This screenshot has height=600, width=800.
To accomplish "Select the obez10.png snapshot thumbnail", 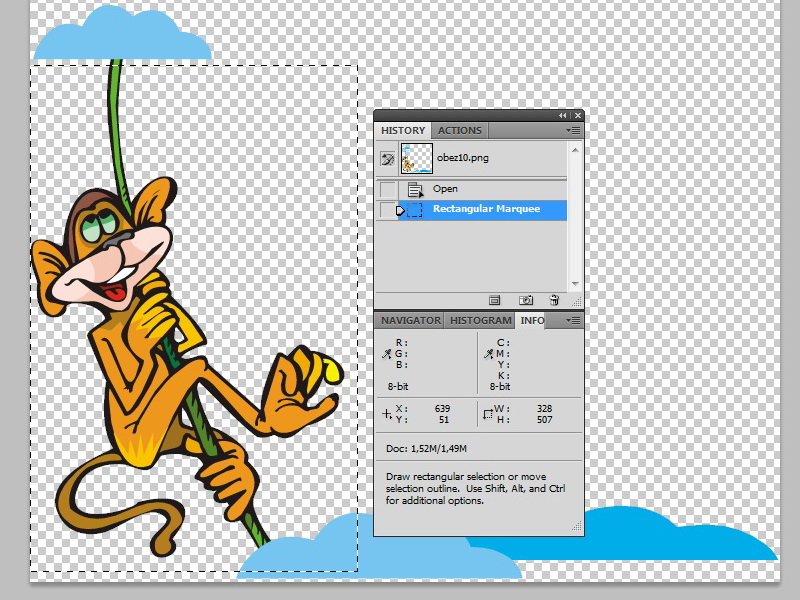I will [416, 158].
